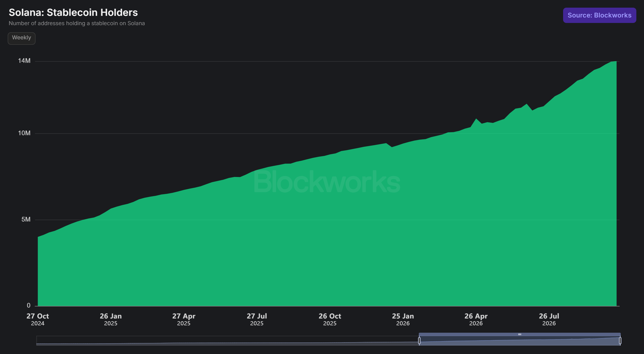Click the 25 Jan 2026 axis label
The height and width of the screenshot is (354, 644).
click(403, 319)
